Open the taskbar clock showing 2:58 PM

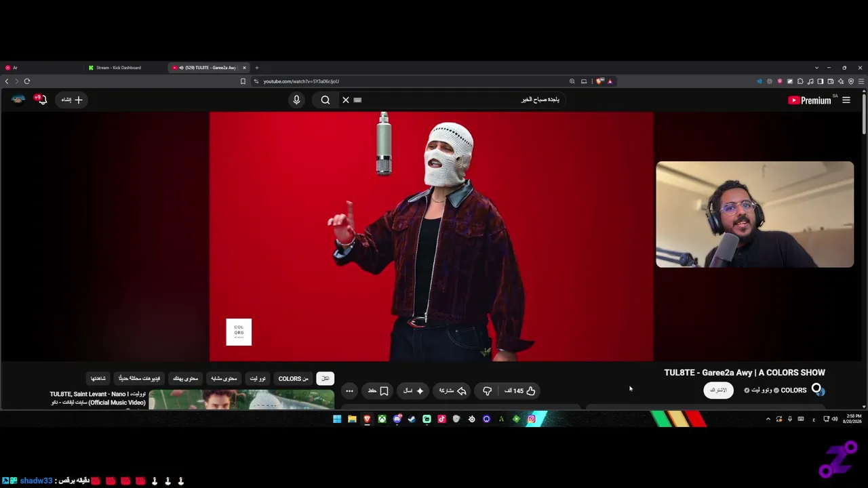[853, 419]
